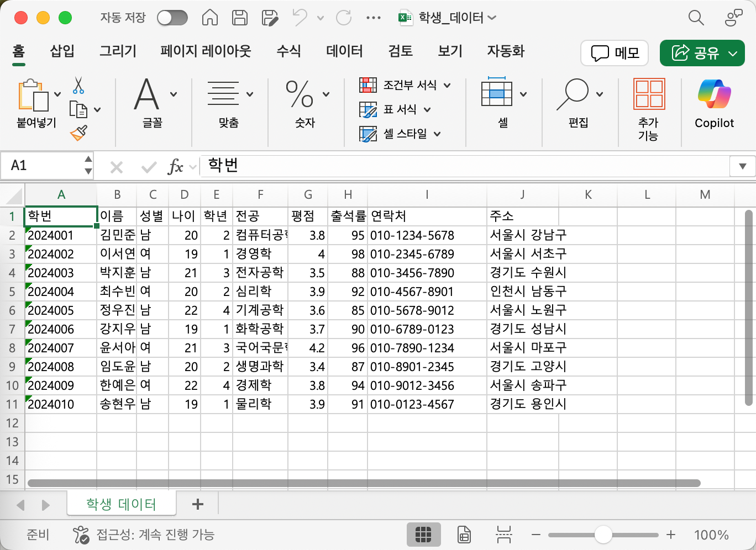Switch to Normal view icon
The image size is (756, 550).
423,535
